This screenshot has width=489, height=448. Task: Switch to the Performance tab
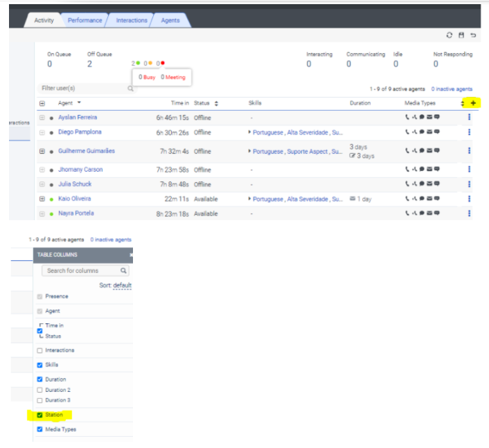pyautogui.click(x=85, y=20)
